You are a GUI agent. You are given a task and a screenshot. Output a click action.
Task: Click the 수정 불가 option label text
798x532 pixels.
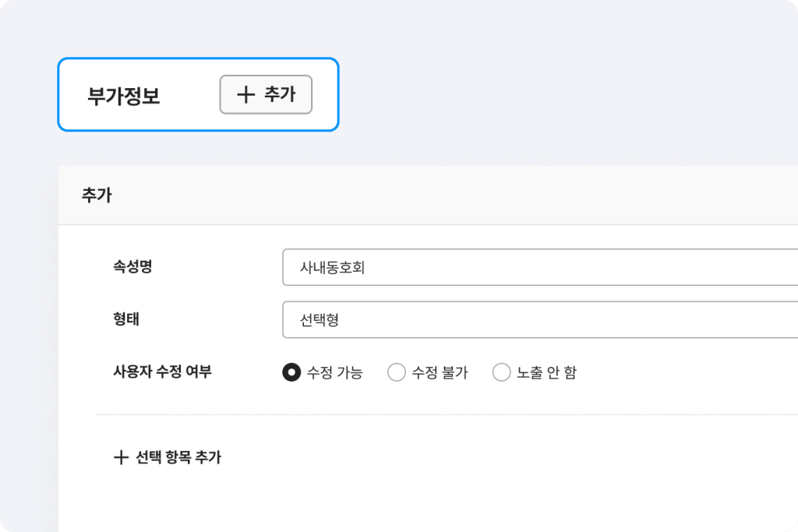[x=440, y=372]
